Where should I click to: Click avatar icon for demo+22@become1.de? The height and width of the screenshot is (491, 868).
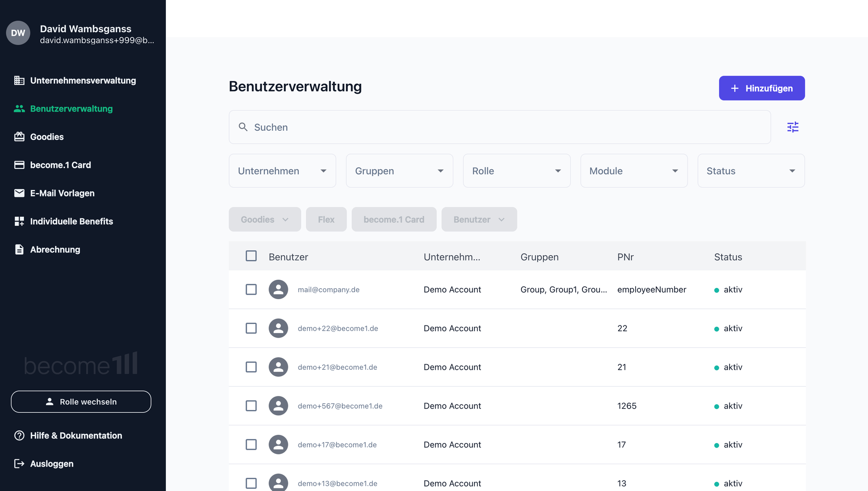coord(278,328)
